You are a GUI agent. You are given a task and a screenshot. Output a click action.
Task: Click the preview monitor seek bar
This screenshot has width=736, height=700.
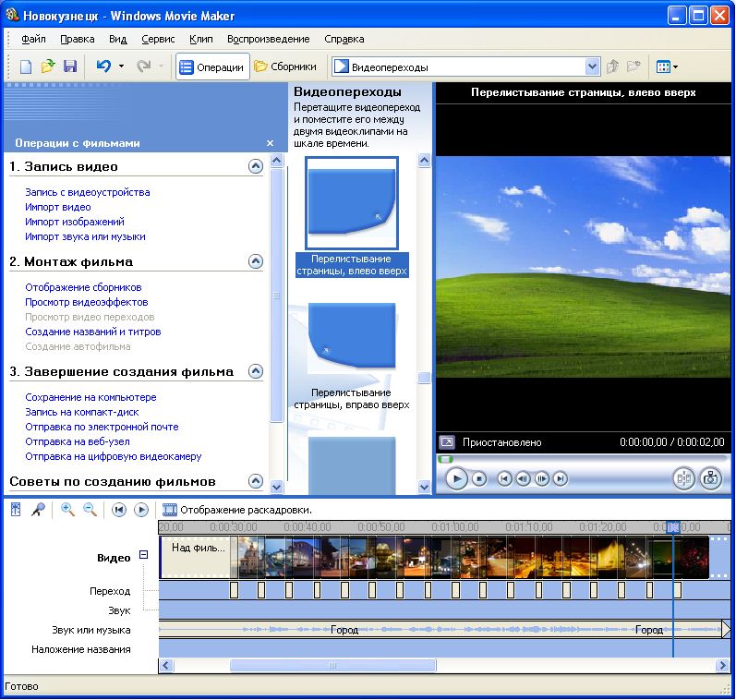pyautogui.click(x=584, y=459)
